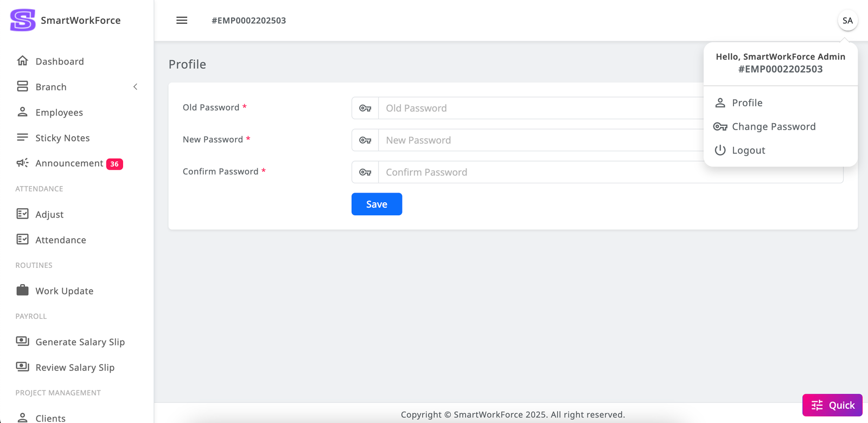
Task: Open the Employees page link
Action: 59,112
